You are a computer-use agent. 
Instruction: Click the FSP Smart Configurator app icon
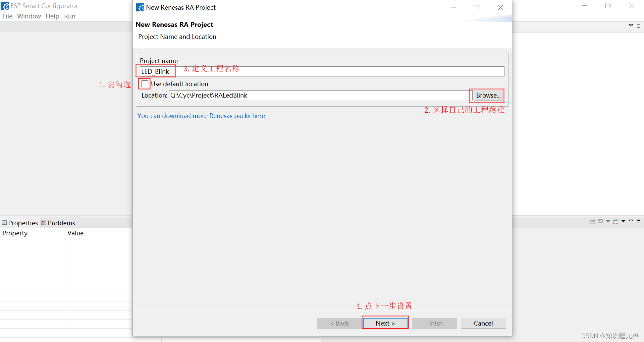(x=5, y=6)
